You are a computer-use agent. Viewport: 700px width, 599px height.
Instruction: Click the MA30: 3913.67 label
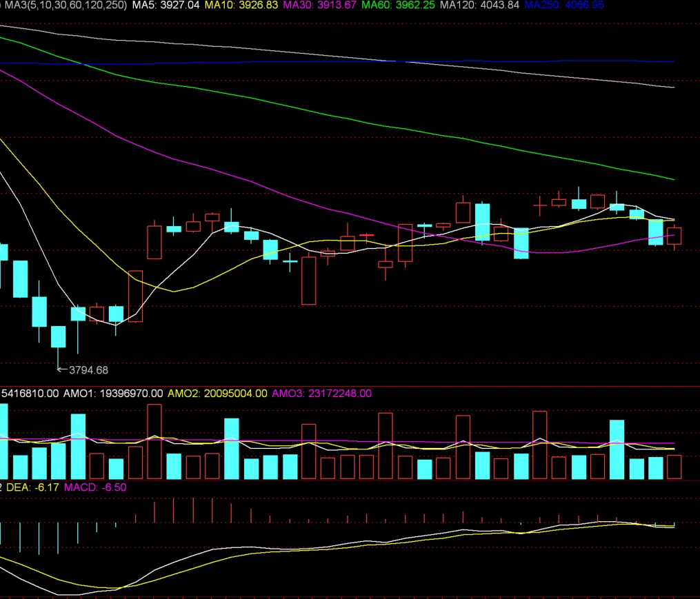[x=319, y=6]
